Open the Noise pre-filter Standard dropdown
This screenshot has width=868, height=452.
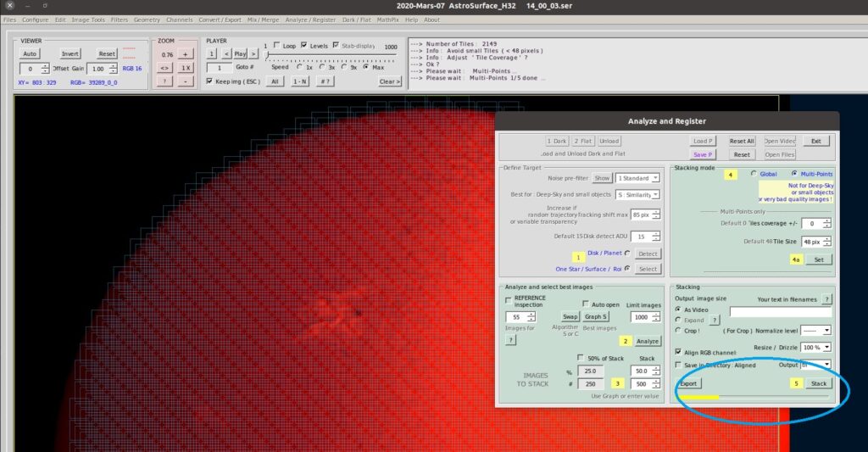click(x=637, y=178)
